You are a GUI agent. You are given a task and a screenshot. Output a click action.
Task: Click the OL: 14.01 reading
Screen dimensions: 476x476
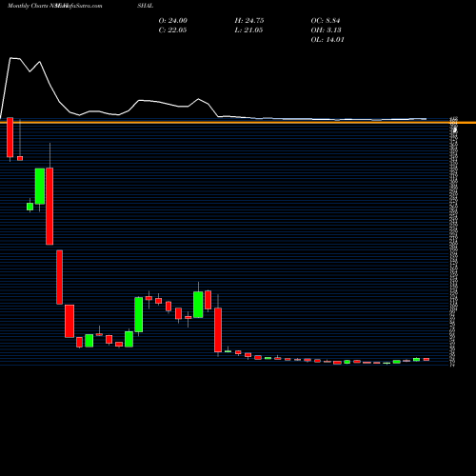coord(327,40)
